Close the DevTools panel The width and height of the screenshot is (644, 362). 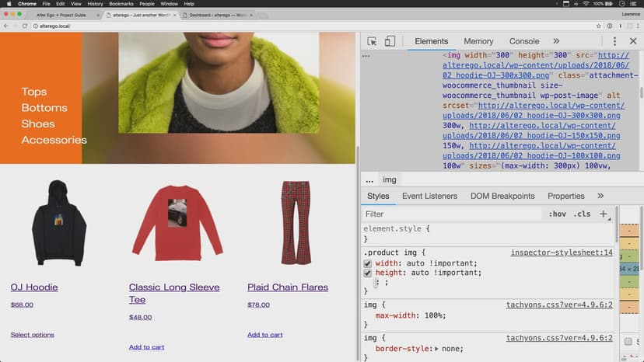[633, 41]
